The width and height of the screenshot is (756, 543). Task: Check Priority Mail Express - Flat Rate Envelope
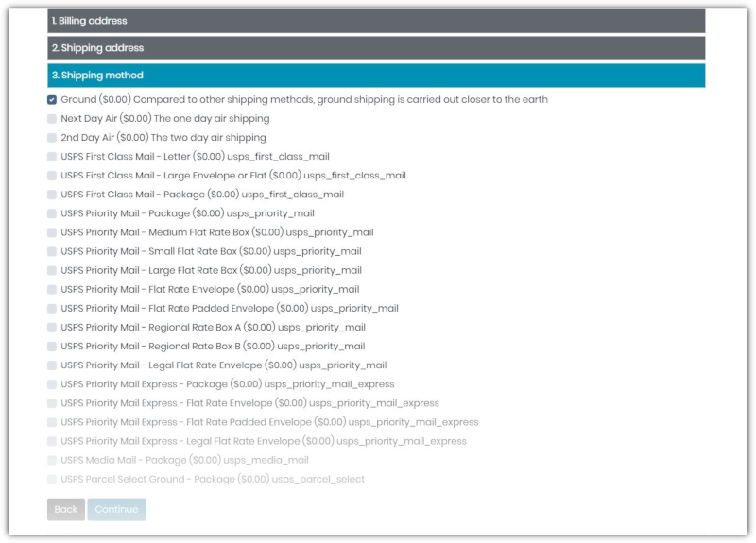[52, 403]
